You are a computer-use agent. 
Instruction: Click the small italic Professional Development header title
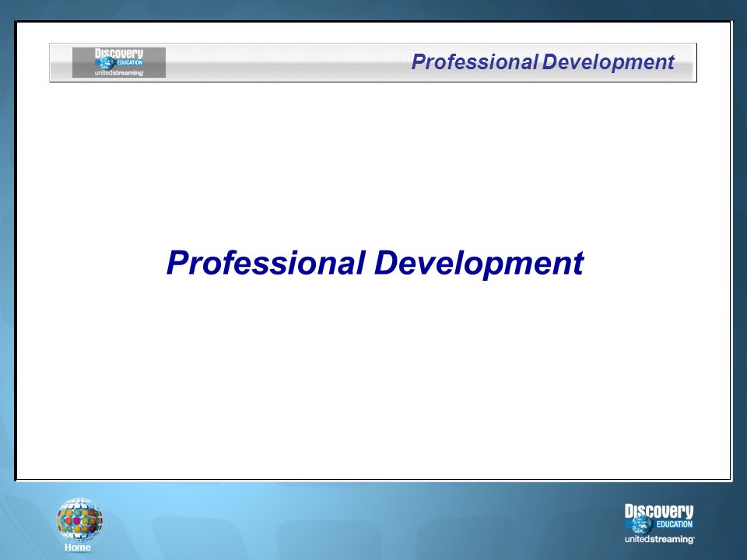pyautogui.click(x=542, y=62)
